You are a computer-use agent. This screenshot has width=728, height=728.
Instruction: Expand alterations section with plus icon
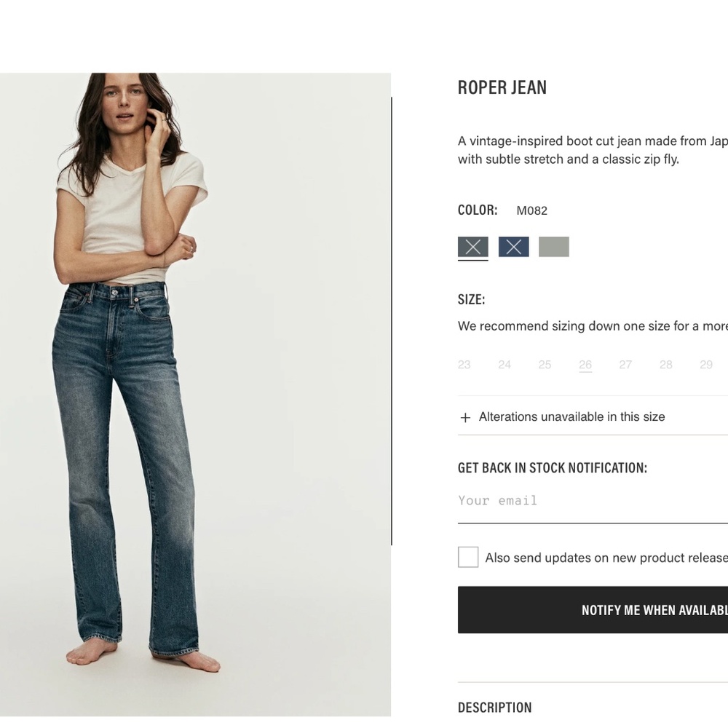465,417
